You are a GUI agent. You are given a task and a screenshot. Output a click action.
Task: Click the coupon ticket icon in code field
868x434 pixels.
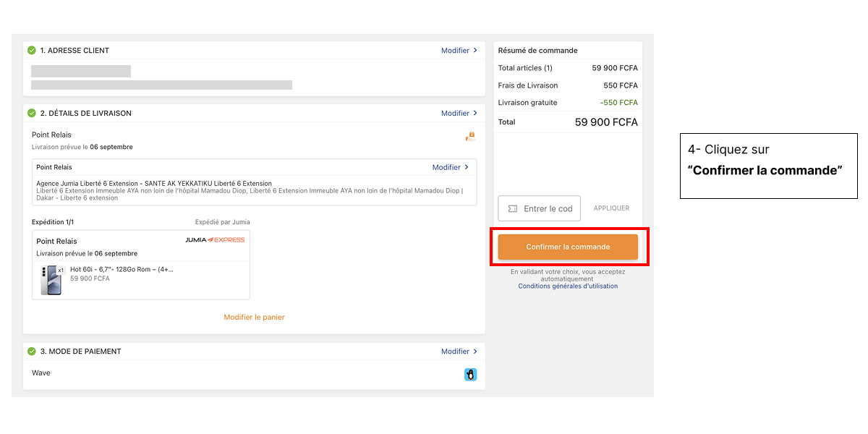click(513, 209)
